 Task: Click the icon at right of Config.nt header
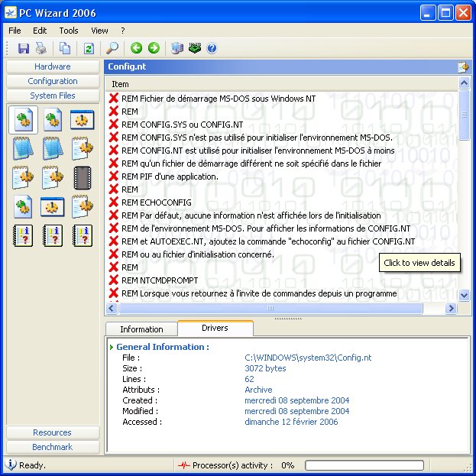(463, 67)
